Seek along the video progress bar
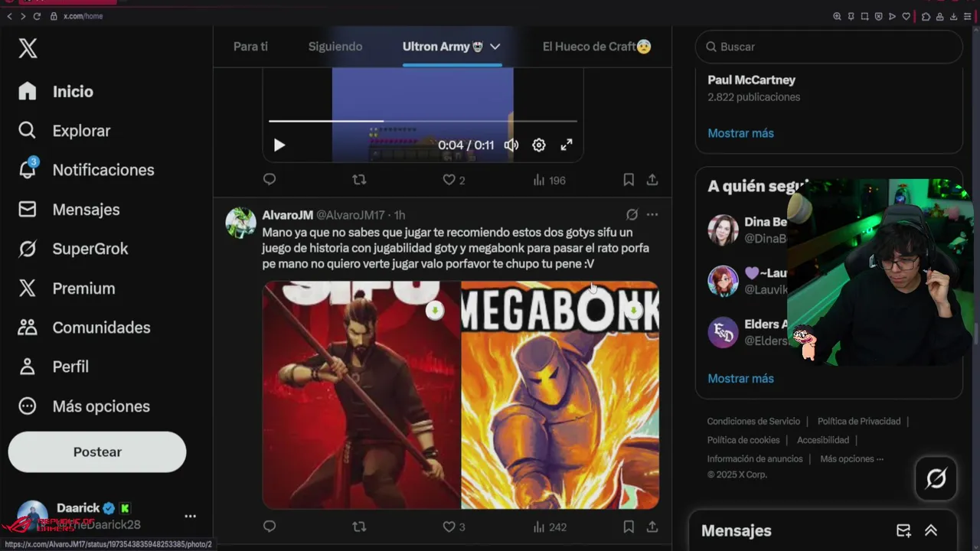Viewport: 980px width, 551px height. [423, 121]
